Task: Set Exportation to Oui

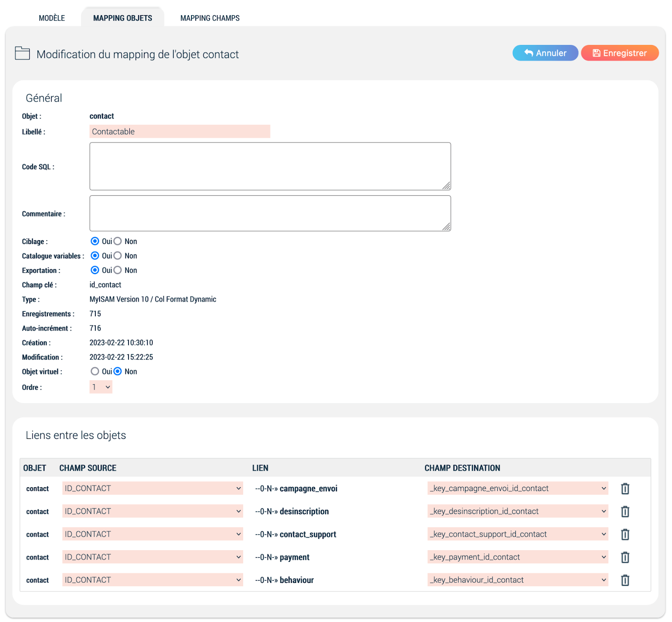Action: pyautogui.click(x=95, y=270)
